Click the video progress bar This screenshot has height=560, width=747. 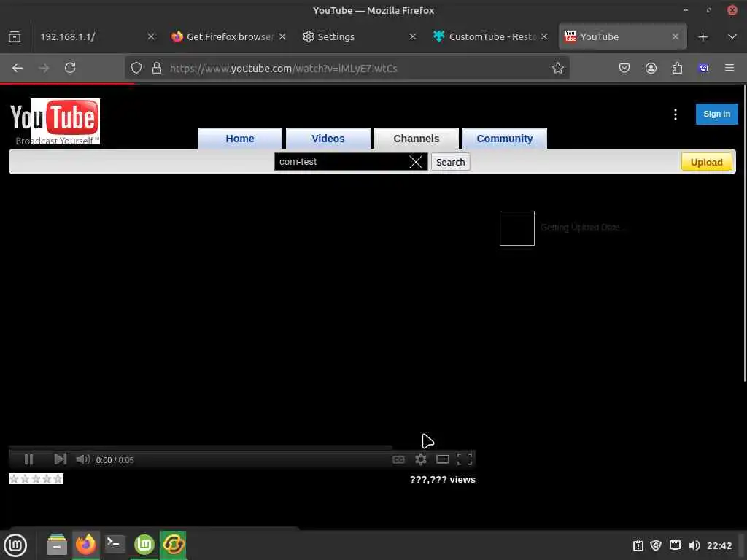pos(200,448)
